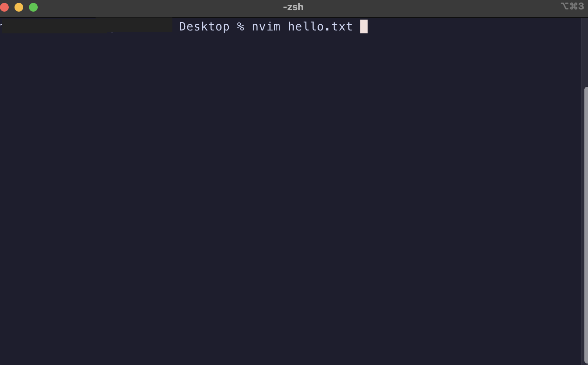Viewport: 588px width, 365px height.
Task: Click the word nvim in the command
Action: [266, 26]
